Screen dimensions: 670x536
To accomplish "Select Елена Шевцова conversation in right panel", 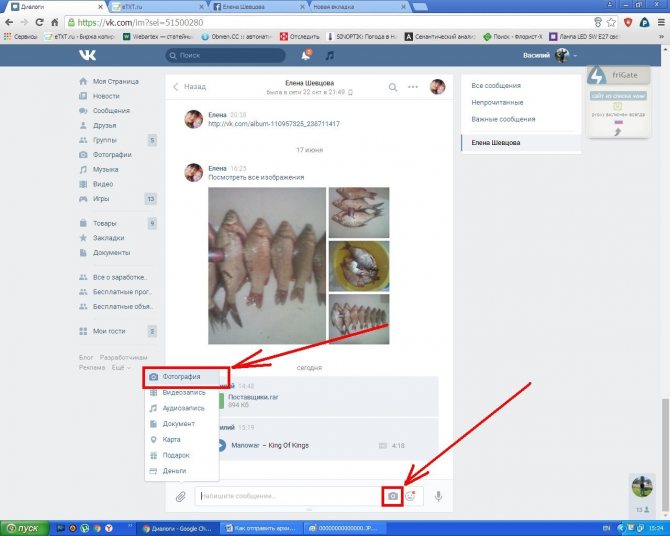I will coord(521,143).
